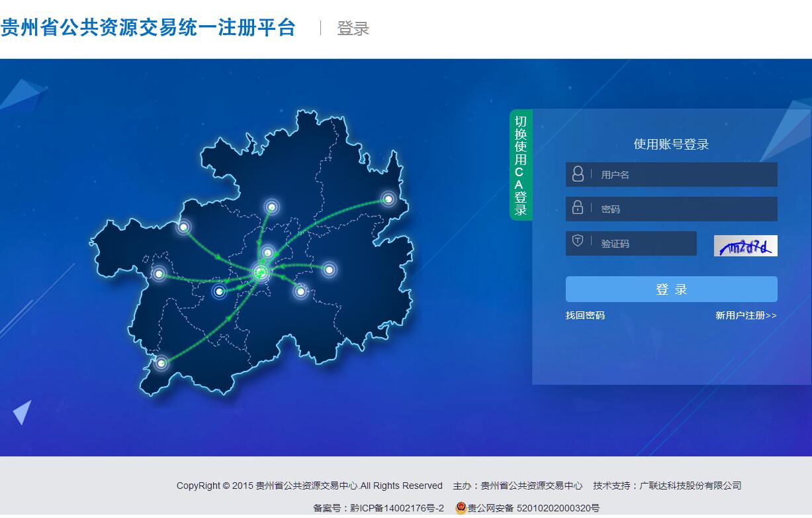Select the southwesternmost glowing node on the map

(161, 362)
